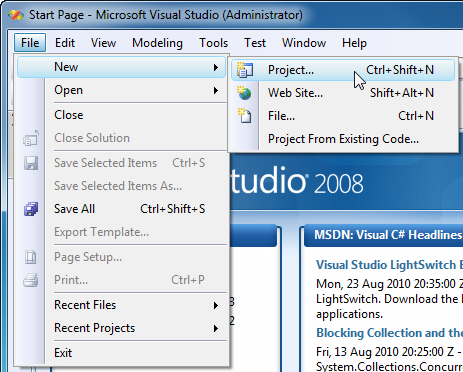Click the Shift+Alt+N shortcut text
The image size is (463, 372).
point(402,93)
